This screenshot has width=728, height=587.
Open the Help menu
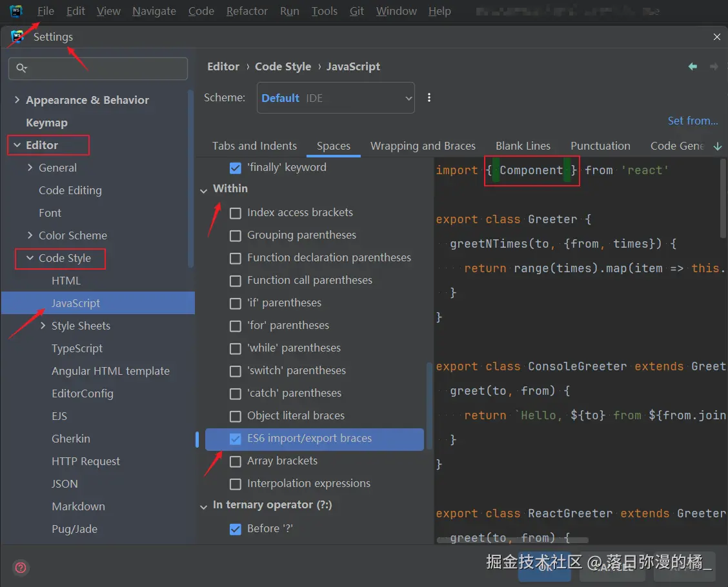click(x=440, y=11)
